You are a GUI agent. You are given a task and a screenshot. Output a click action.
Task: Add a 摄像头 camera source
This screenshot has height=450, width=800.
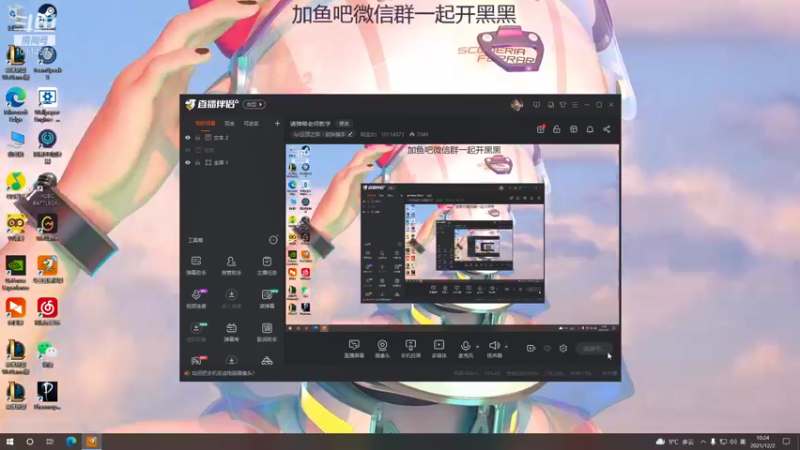tap(382, 349)
